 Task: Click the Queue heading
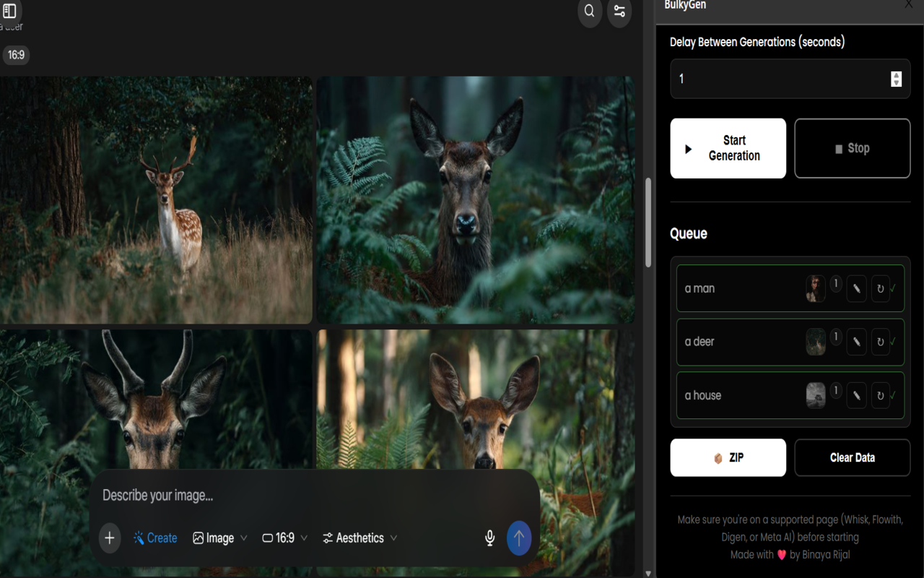(x=689, y=233)
